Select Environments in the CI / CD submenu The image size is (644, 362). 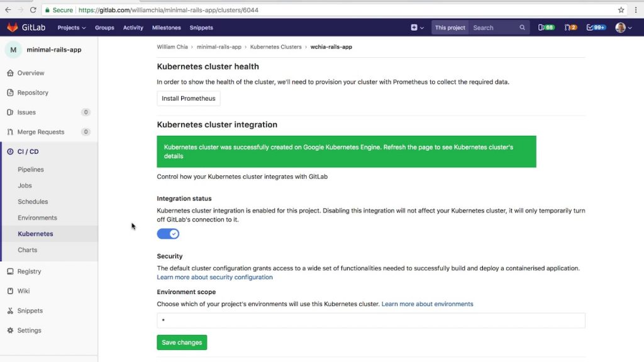[x=37, y=218]
